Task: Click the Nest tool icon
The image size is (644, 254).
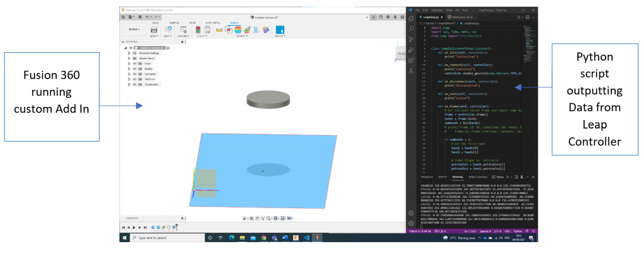Action: tap(168, 30)
